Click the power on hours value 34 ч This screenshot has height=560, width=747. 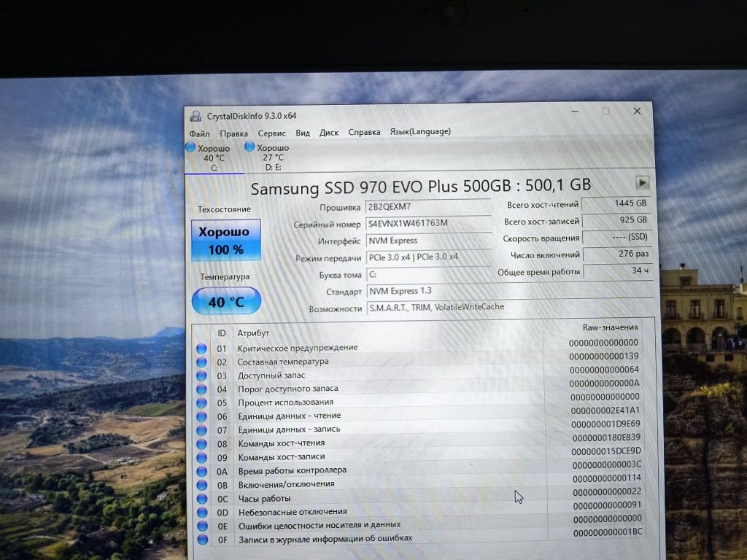click(x=617, y=271)
